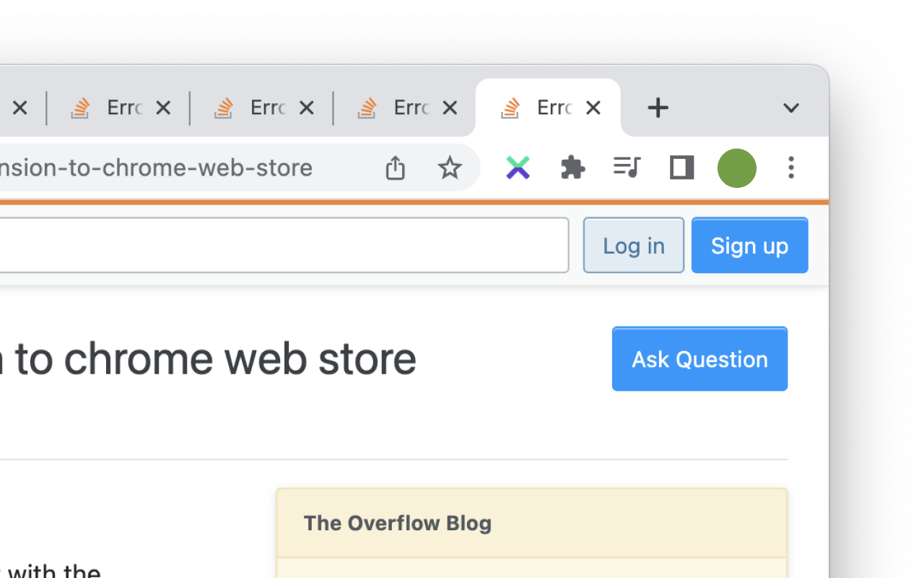Expand the tab search chevron
Viewport: 924px width, 578px height.
(790, 108)
